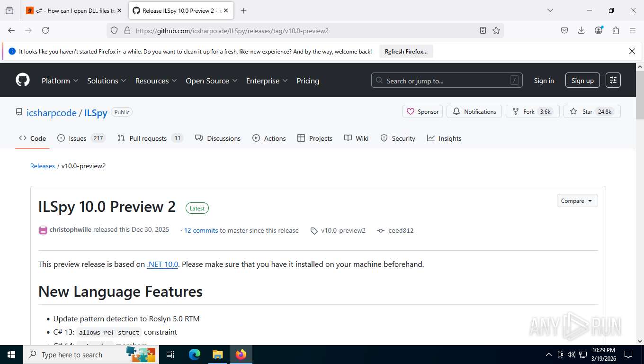Open icsharpcode organization link

52,113
